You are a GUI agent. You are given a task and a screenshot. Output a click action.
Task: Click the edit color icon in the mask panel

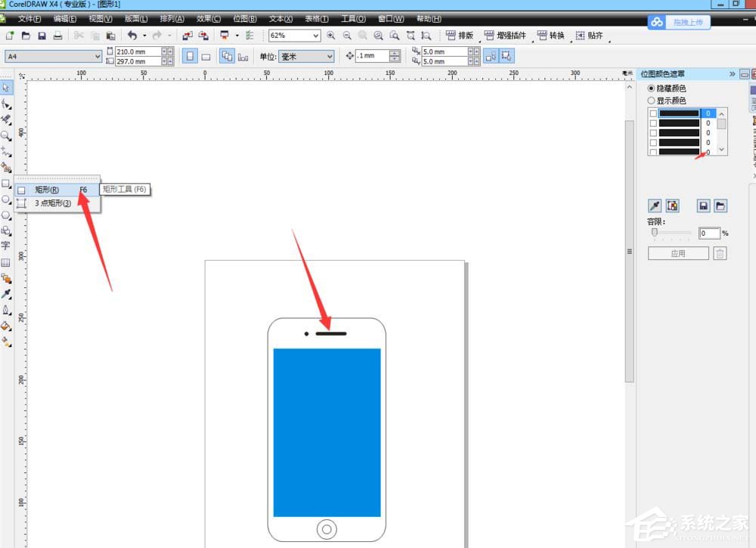(672, 206)
